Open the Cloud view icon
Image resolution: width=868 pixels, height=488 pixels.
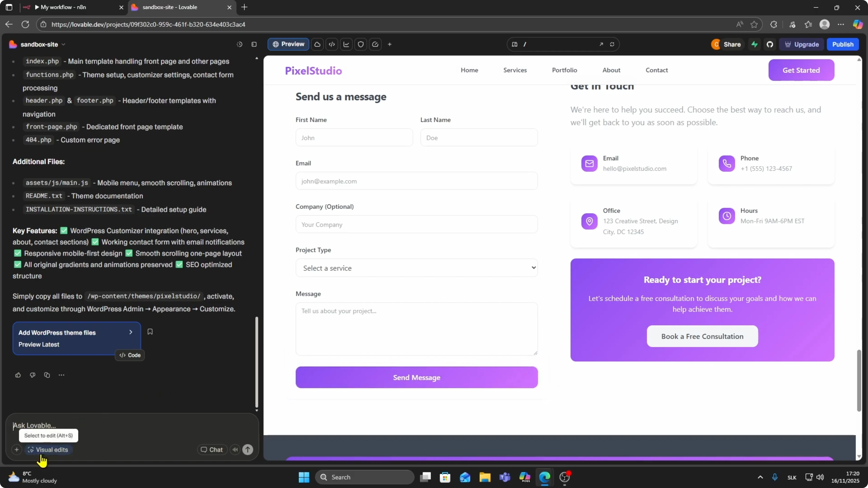tap(317, 45)
